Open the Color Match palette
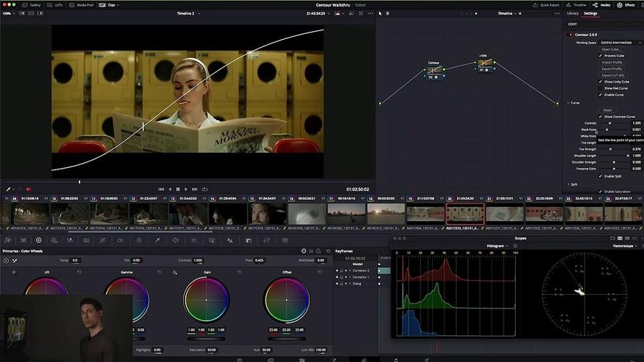The image size is (644, 362). (23, 240)
